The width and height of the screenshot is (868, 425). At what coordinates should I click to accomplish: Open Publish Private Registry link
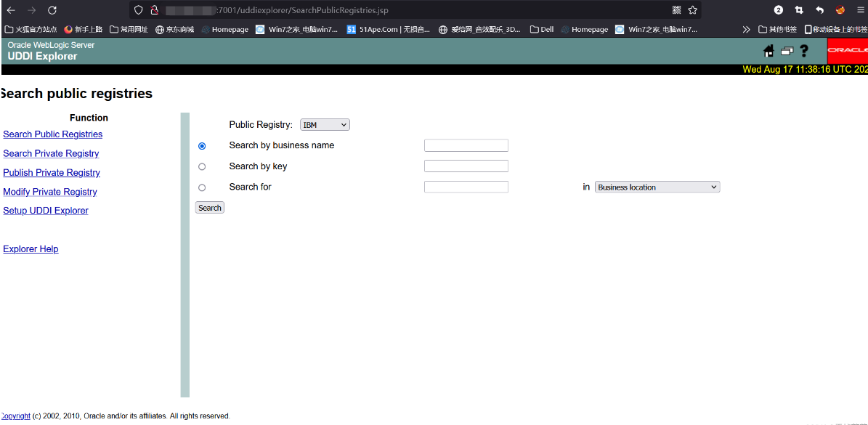tap(52, 173)
